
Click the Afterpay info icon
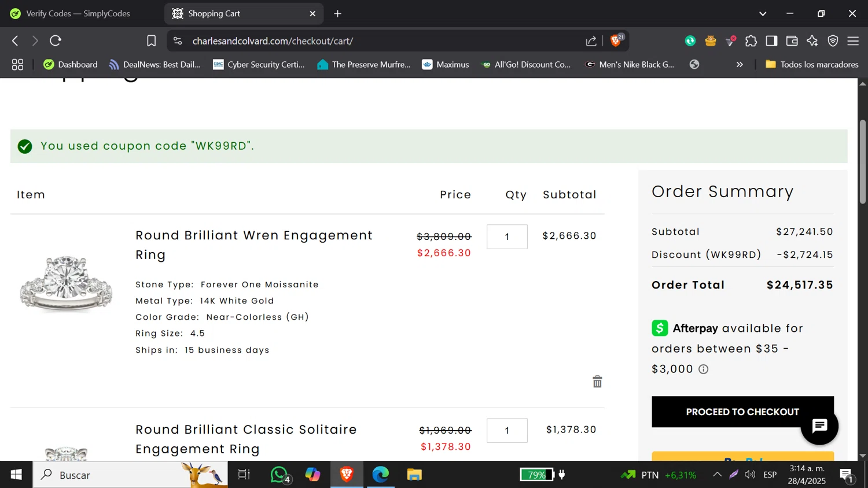[x=703, y=369]
